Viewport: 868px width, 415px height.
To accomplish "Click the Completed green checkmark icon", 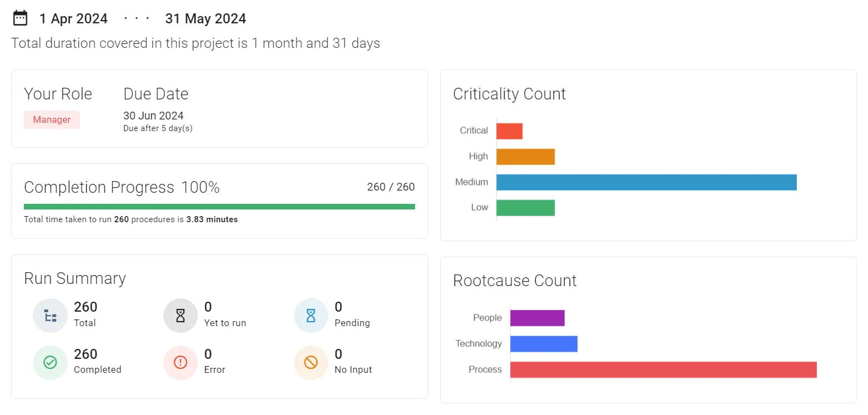I will point(50,363).
